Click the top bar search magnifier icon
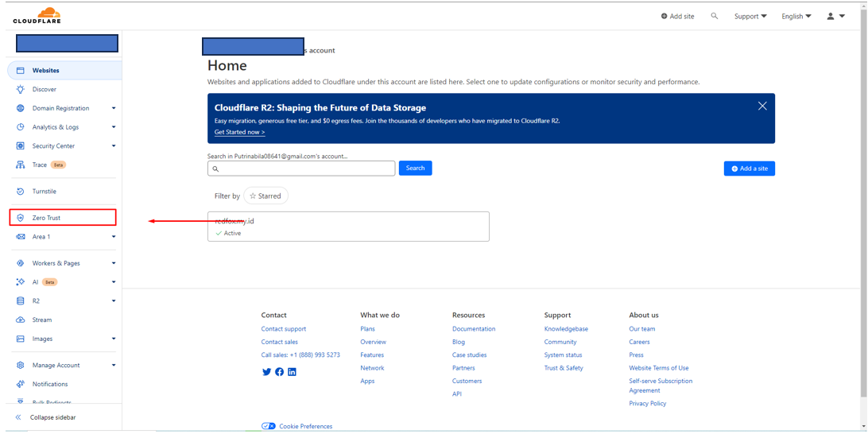 tap(714, 16)
